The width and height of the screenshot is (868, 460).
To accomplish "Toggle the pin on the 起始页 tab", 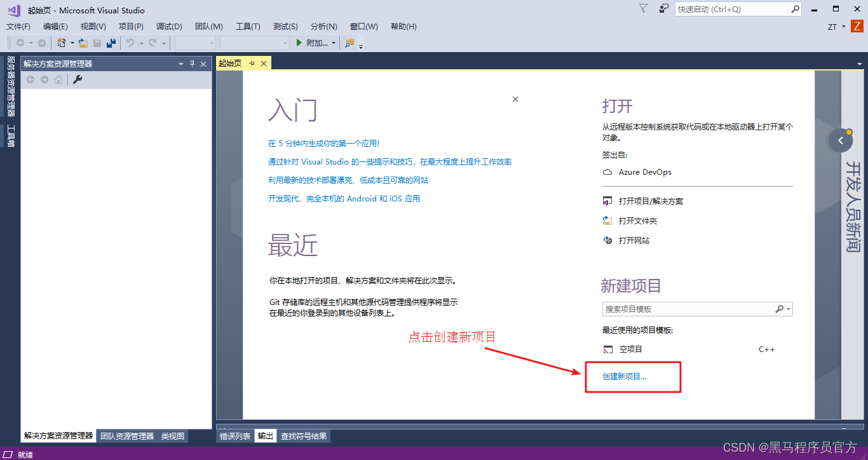I will point(250,63).
